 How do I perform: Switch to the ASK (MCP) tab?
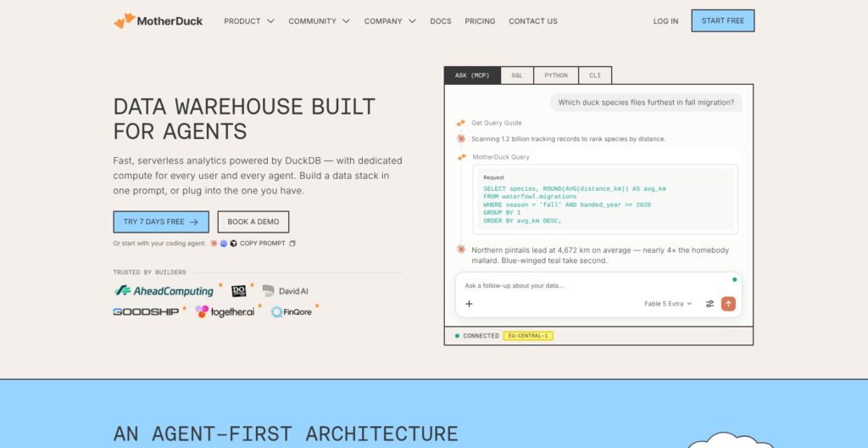pyautogui.click(x=472, y=76)
